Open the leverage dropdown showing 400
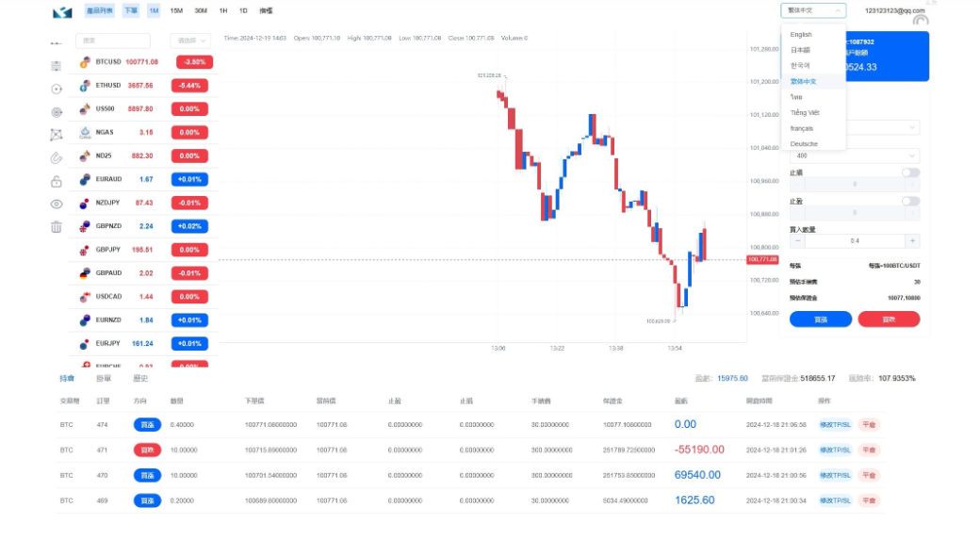 tap(854, 156)
